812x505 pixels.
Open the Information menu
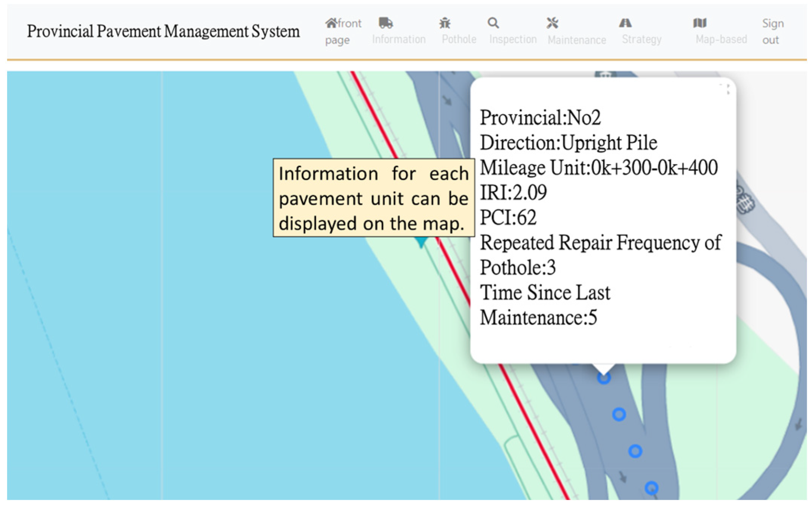399,39
